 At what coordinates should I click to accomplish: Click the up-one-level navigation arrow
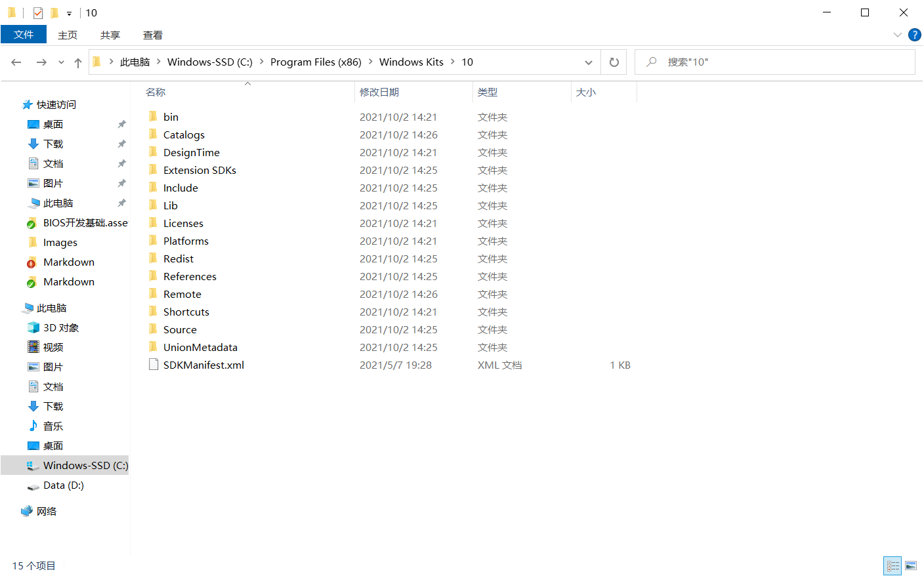tap(77, 62)
